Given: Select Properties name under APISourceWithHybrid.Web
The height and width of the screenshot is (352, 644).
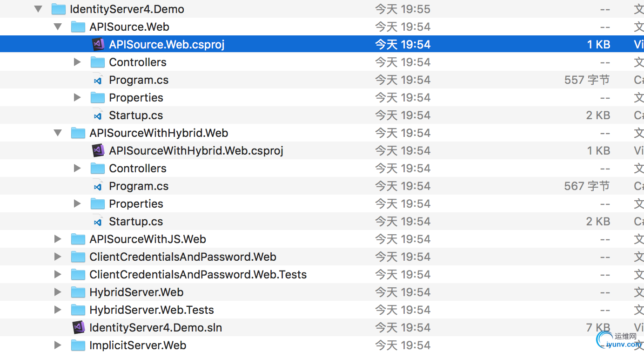Looking at the screenshot, I should [136, 204].
